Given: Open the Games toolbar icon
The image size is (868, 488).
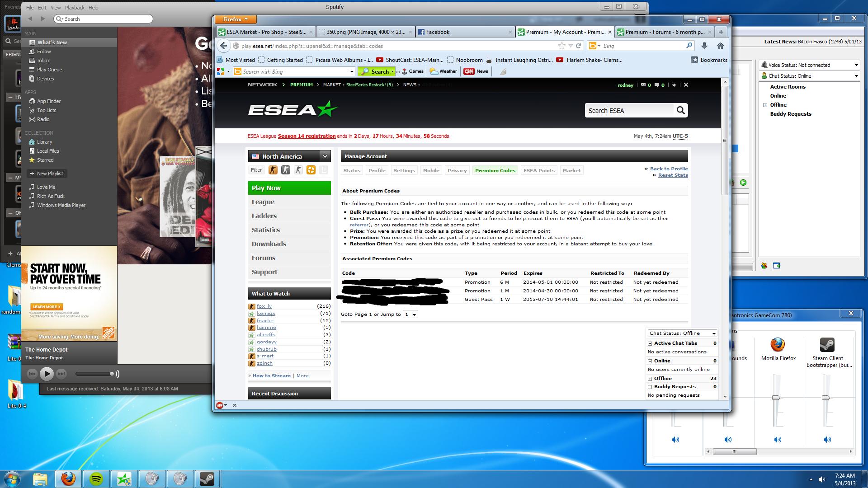Looking at the screenshot, I should point(412,71).
